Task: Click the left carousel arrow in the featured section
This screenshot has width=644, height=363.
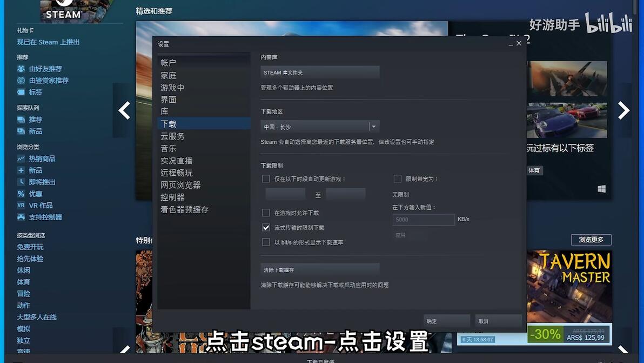Action: coord(124,110)
